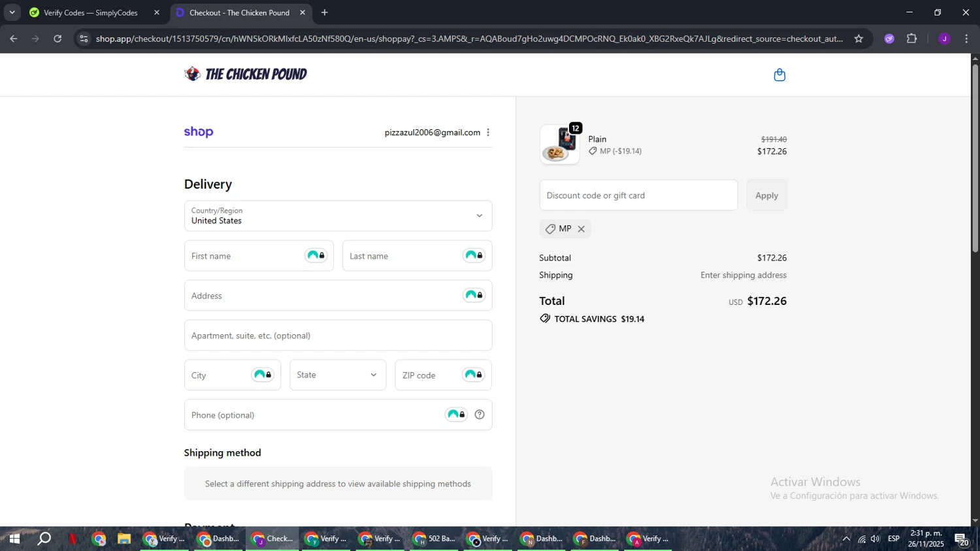Screen dimensions: 980x551
Task: Click the autofill icon in the ZIP code field
Action: (x=474, y=375)
